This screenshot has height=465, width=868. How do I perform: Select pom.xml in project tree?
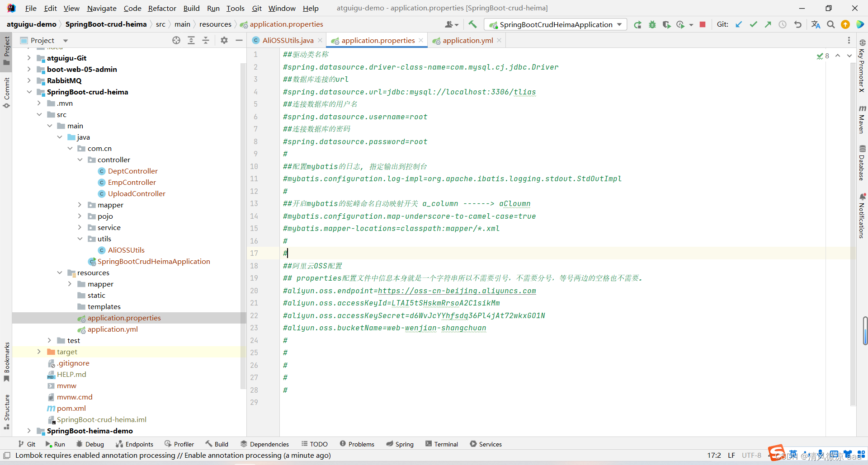click(x=71, y=408)
